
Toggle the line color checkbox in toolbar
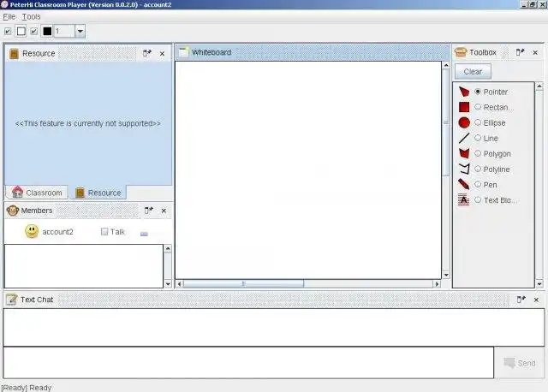pyautogui.click(x=34, y=32)
